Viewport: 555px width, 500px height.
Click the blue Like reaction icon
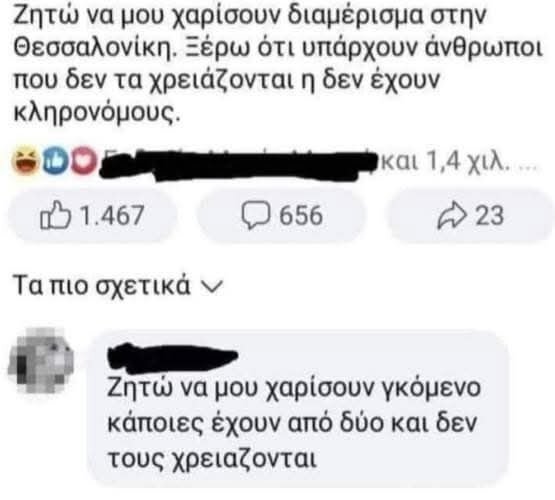[56, 161]
